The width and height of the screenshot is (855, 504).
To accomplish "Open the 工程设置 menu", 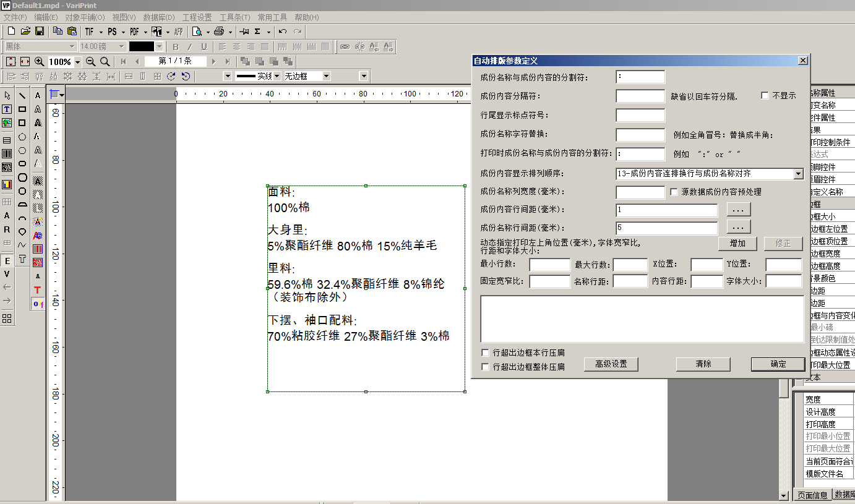I will pyautogui.click(x=197, y=17).
